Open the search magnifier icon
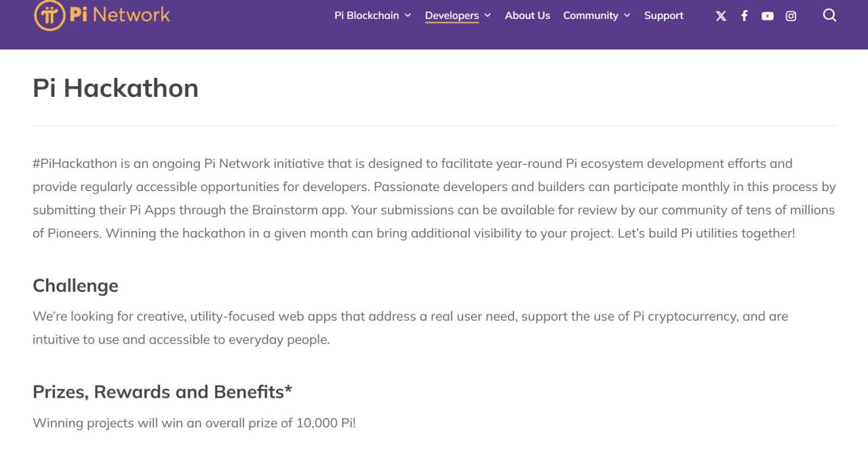Screen dimensions: 868x454 pyautogui.click(x=829, y=15)
